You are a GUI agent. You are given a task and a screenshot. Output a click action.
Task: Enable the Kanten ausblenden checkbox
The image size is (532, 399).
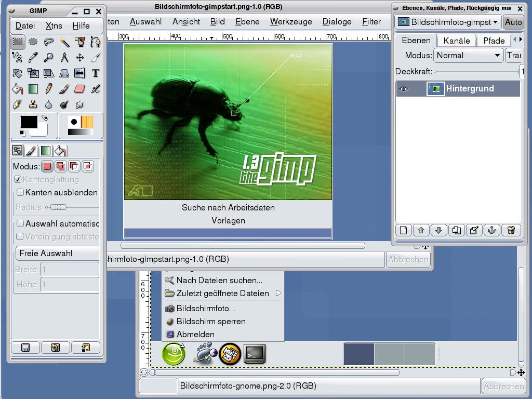coord(20,192)
